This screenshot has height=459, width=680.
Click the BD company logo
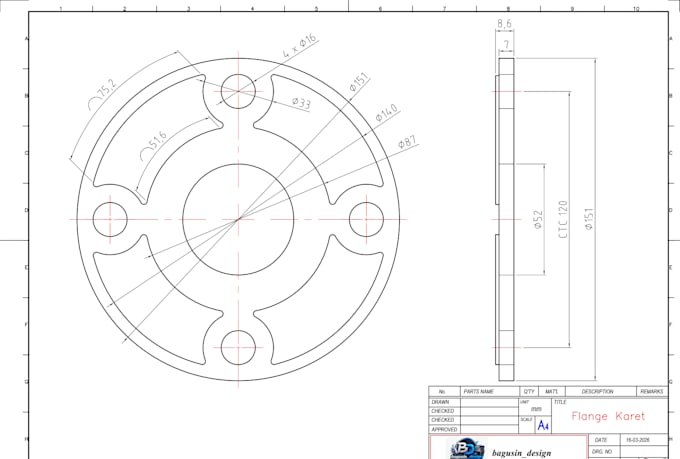[466, 449]
